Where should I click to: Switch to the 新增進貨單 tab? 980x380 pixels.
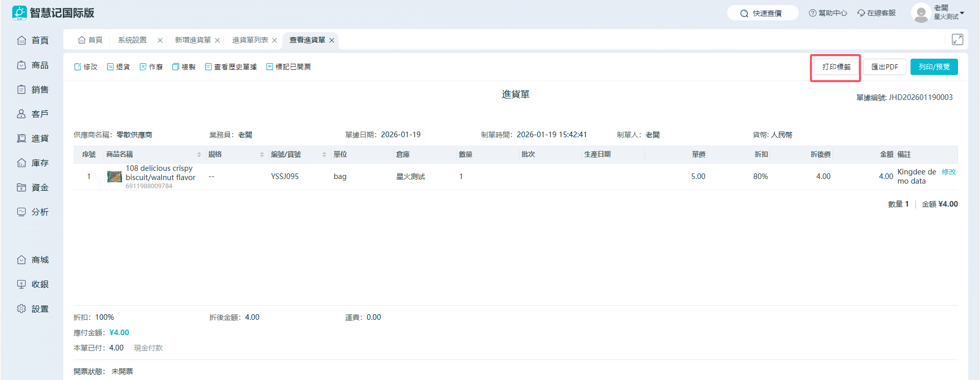point(193,40)
